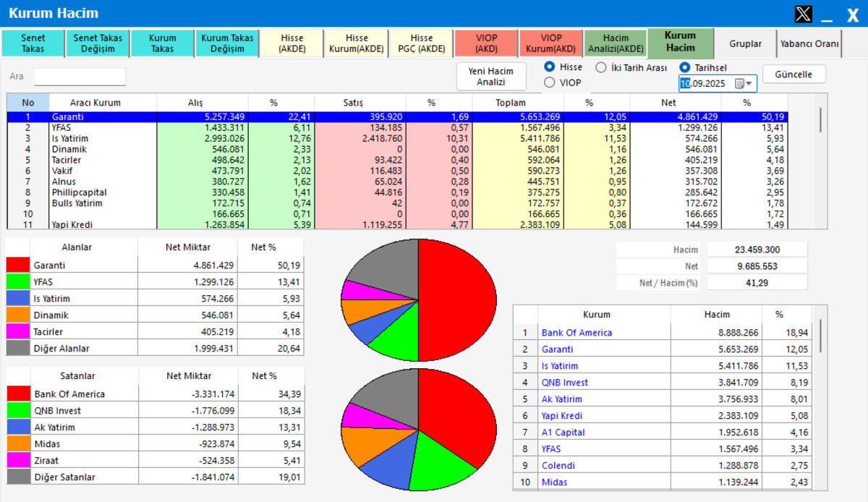Click the green YFAS swatch in Alanlar
This screenshot has width=868, height=502.
tap(18, 282)
